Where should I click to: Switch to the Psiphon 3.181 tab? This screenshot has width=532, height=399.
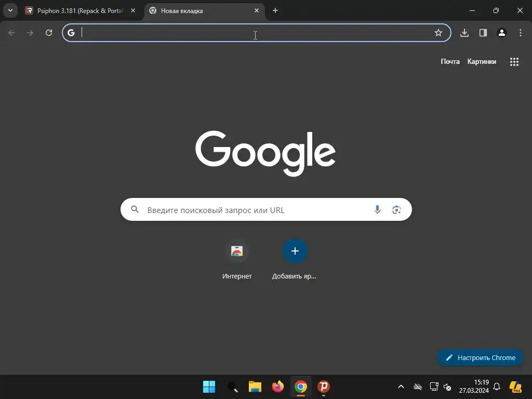click(81, 11)
